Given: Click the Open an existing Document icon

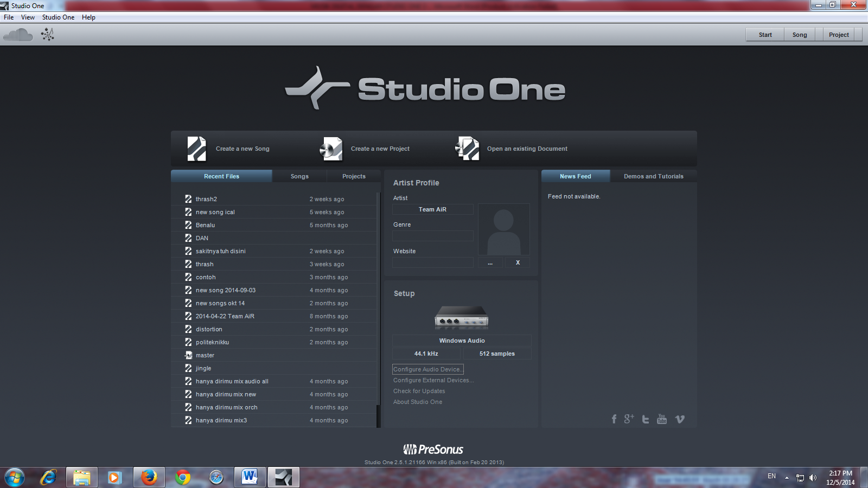Looking at the screenshot, I should 467,149.
